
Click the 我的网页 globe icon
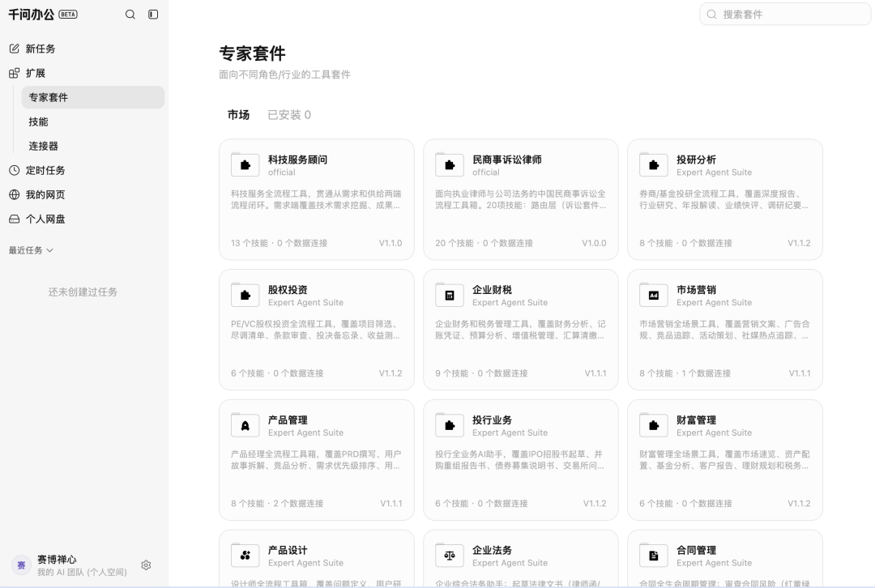[x=15, y=194]
